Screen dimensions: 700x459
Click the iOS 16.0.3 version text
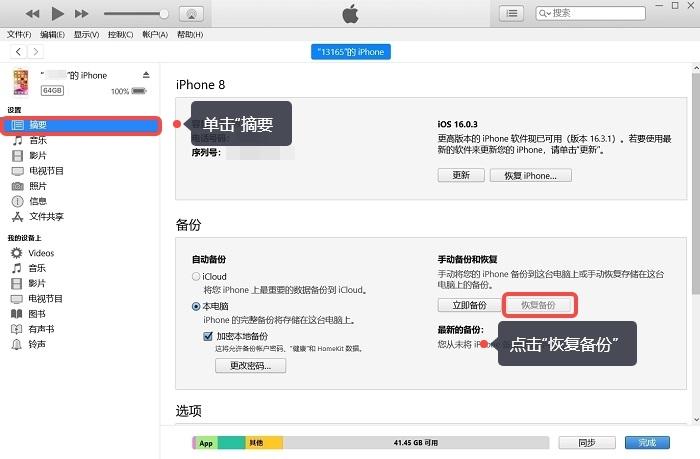[458, 124]
